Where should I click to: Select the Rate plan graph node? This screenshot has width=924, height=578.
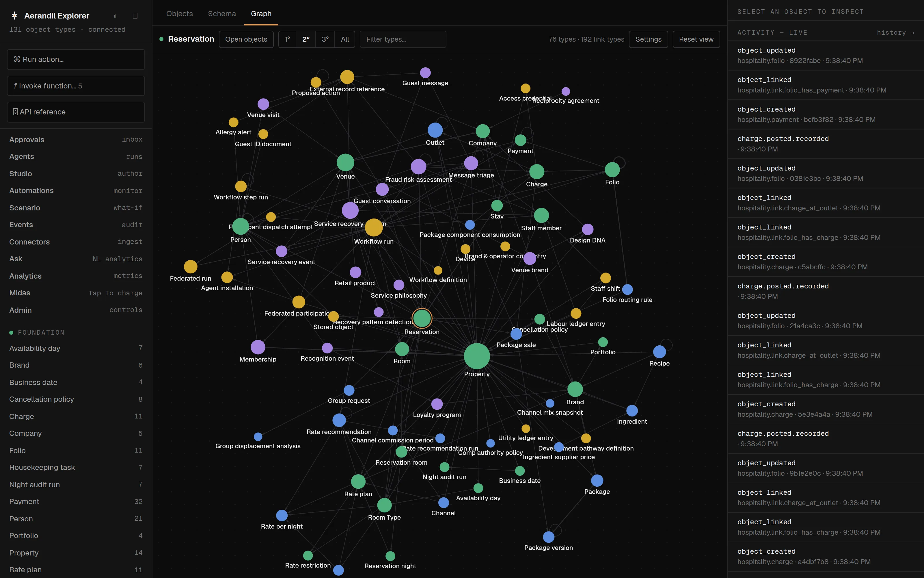pyautogui.click(x=358, y=481)
